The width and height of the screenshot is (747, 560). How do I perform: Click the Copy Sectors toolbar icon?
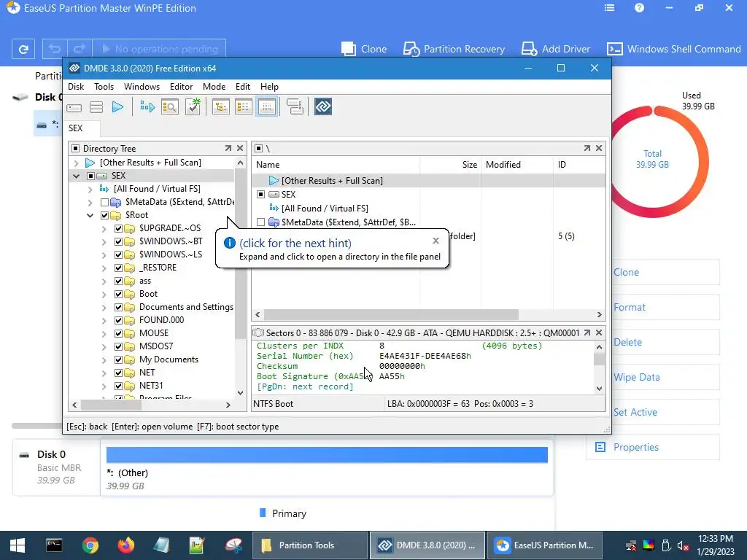tap(295, 106)
